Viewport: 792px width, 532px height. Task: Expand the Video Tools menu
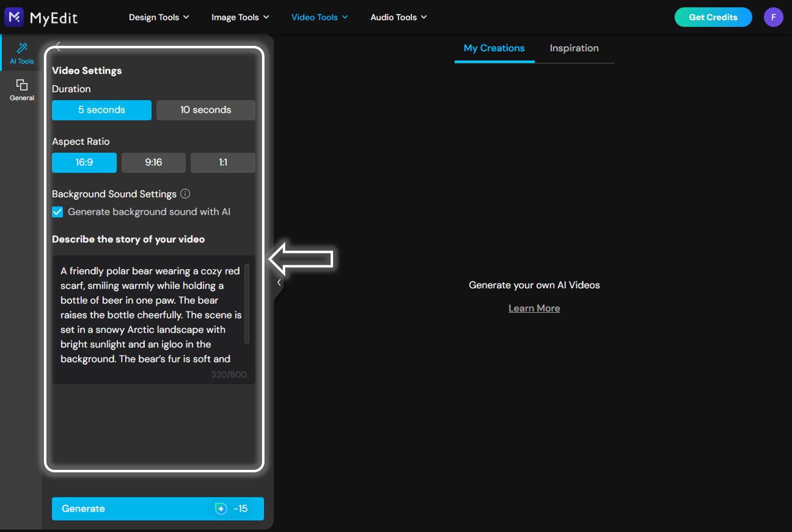tap(320, 17)
